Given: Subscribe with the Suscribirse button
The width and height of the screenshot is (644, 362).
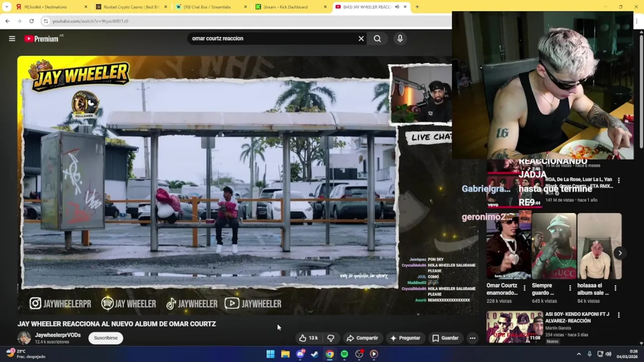Looking at the screenshot, I should [x=106, y=338].
